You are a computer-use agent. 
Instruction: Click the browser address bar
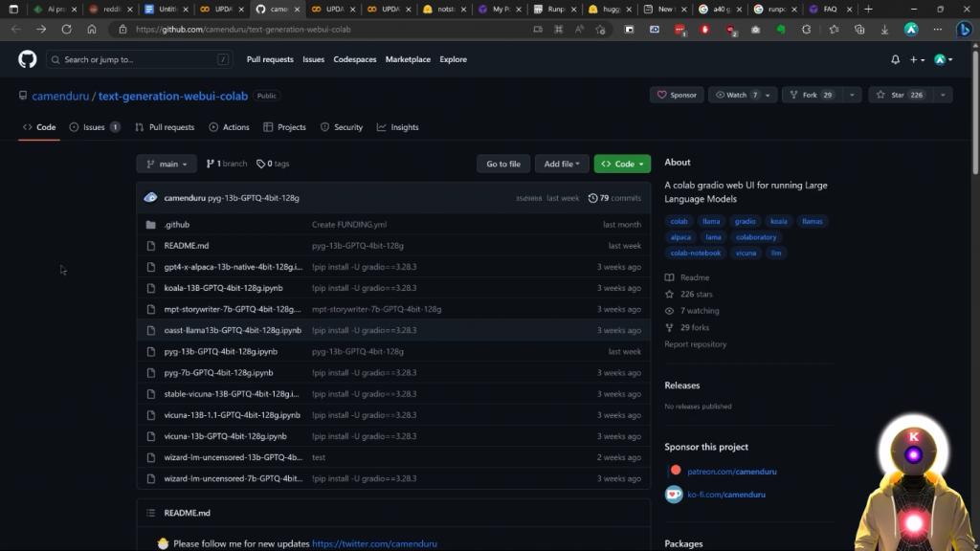(x=325, y=30)
